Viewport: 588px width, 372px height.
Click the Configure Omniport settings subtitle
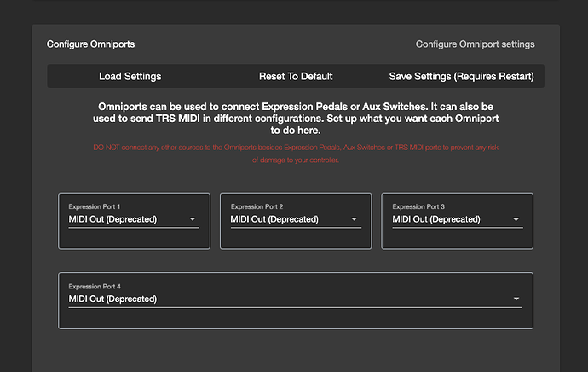475,44
